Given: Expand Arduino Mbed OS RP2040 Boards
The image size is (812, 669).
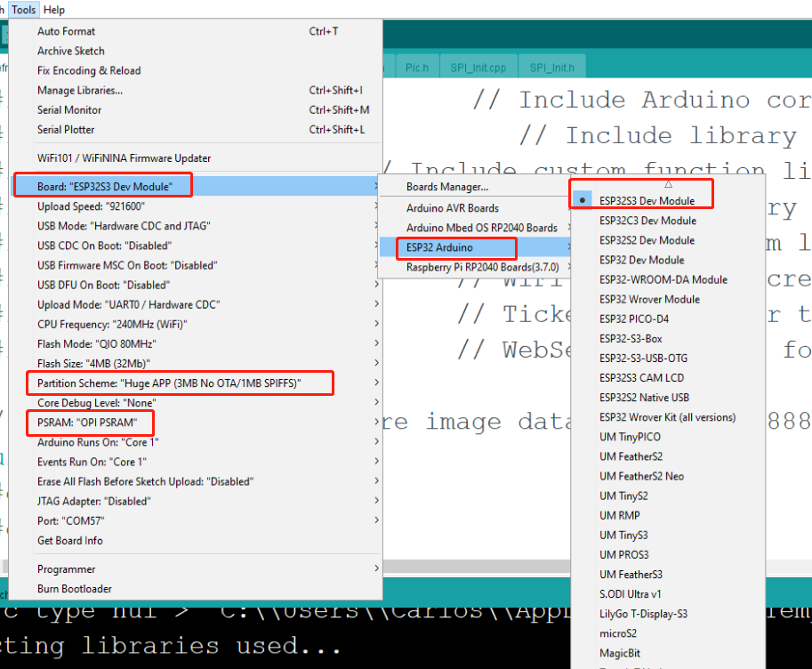Looking at the screenshot, I should click(x=475, y=228).
